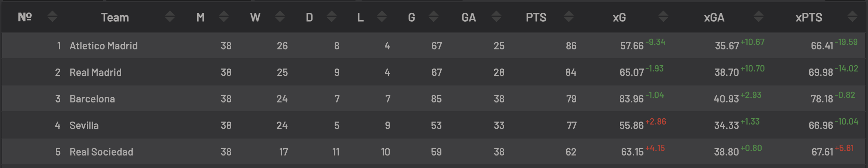
Task: Sort by Team name arrows
Action: [x=170, y=17]
